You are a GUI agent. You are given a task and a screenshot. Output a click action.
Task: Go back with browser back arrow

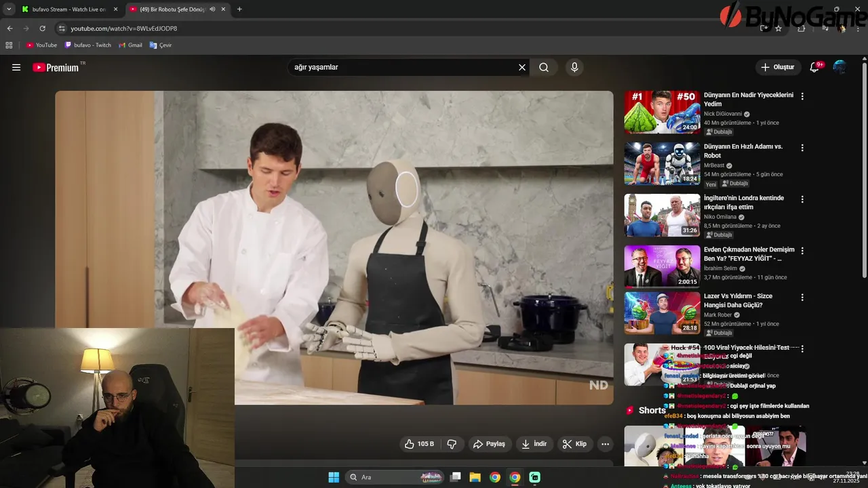[9, 28]
